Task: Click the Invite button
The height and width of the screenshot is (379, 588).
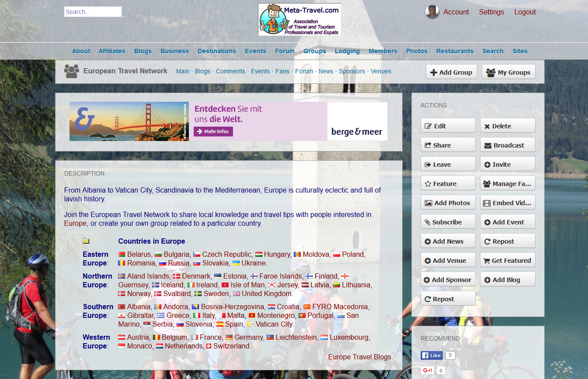Action: click(x=508, y=164)
